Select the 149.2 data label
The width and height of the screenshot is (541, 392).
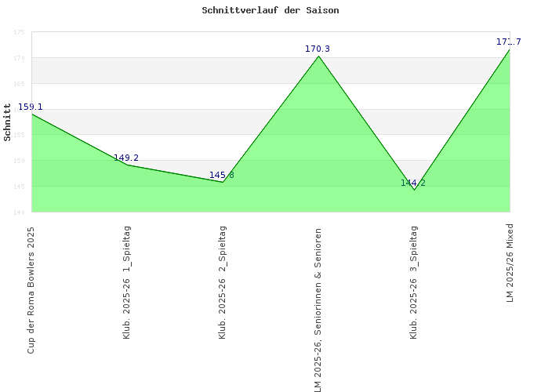(x=126, y=158)
